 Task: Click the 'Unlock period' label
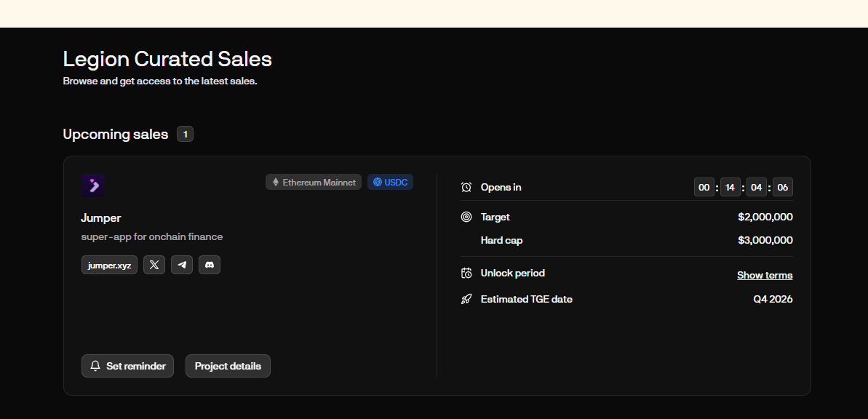point(513,273)
